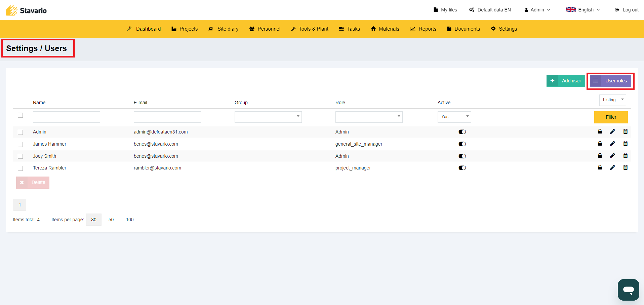The image size is (644, 305).
Task: Open the Reports menu item
Action: [423, 29]
